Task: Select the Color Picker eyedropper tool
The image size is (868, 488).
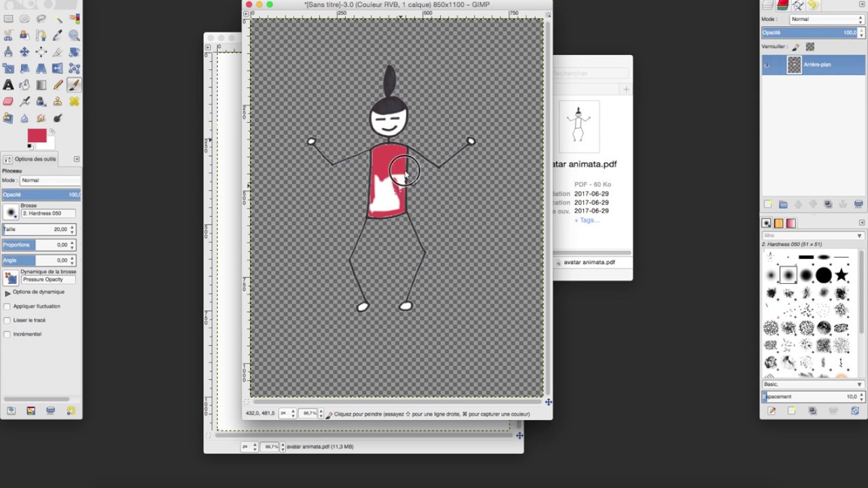Action: coord(58,35)
